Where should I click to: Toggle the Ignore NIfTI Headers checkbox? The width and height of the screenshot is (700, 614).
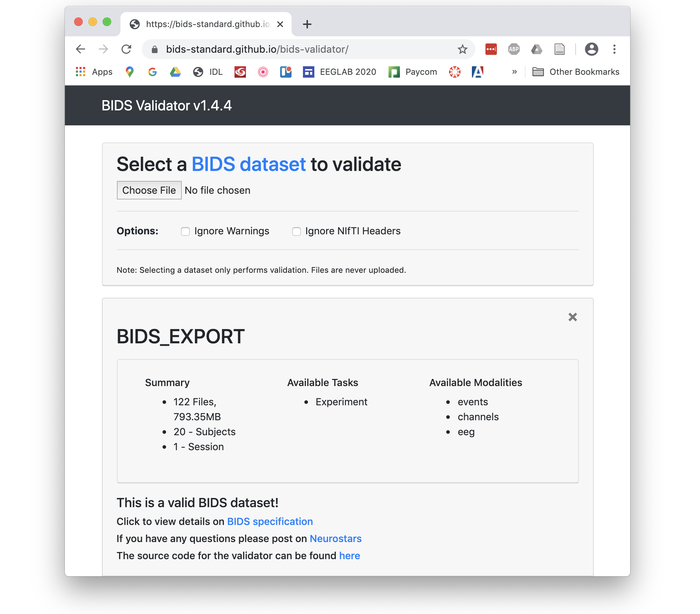(x=296, y=231)
